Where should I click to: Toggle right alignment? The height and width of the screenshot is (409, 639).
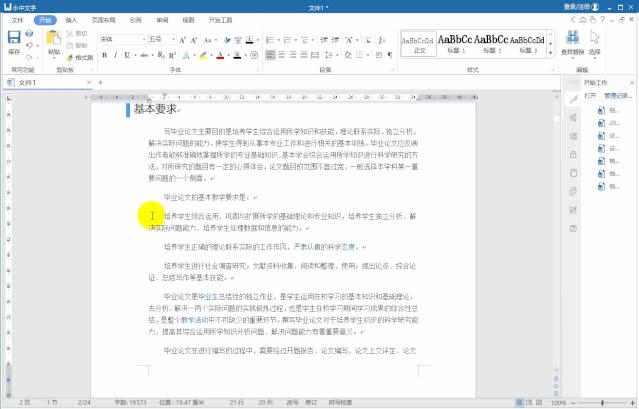coord(293,55)
